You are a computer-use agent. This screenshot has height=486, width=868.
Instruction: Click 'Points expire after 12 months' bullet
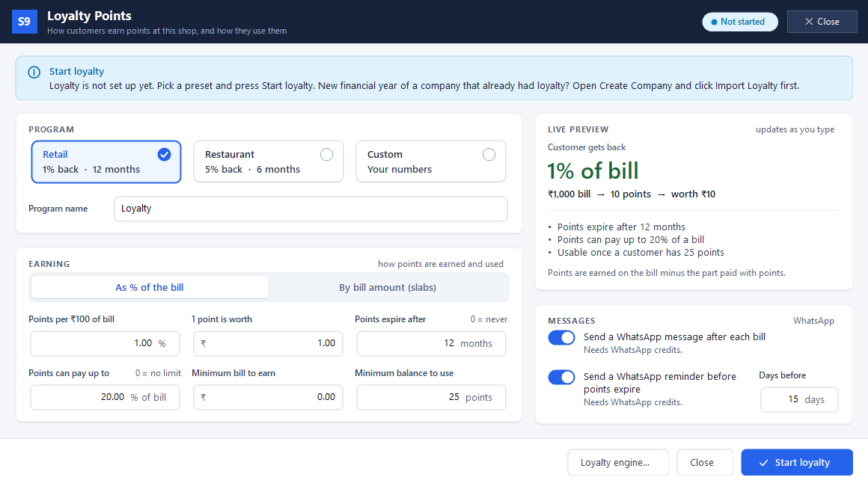coord(621,227)
